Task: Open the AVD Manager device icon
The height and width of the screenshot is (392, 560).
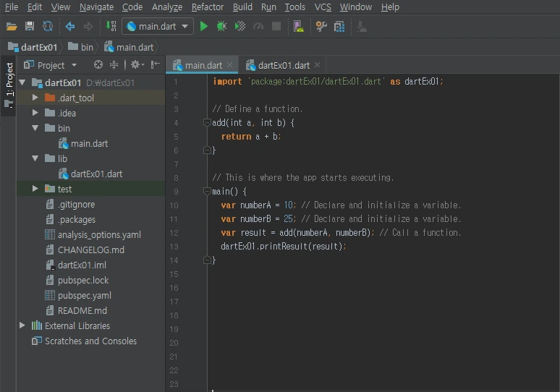Action: (x=298, y=27)
